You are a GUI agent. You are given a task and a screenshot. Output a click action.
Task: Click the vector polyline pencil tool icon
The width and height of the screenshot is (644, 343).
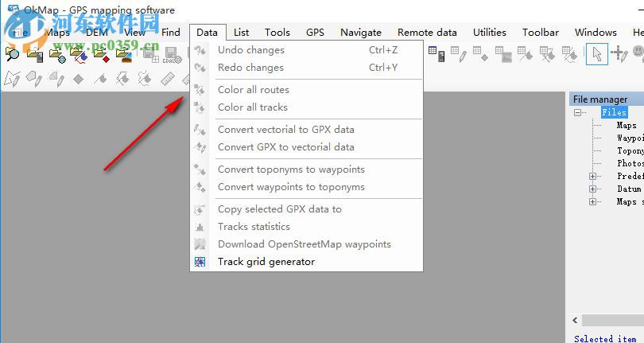(x=12, y=79)
